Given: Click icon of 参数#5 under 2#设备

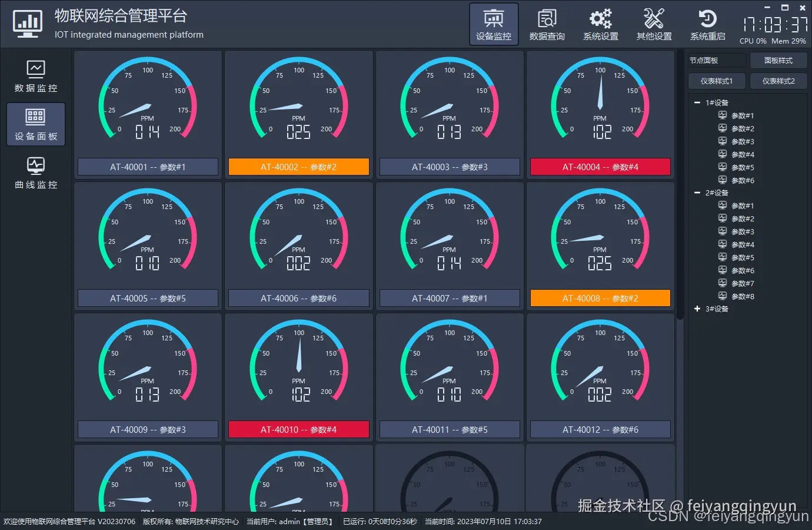Looking at the screenshot, I should 723,257.
